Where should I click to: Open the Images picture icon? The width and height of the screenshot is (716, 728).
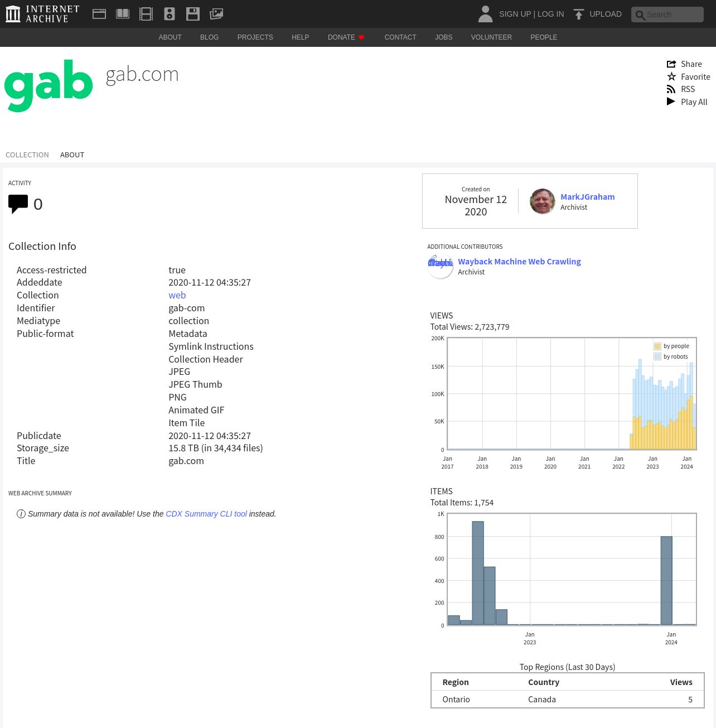[216, 14]
